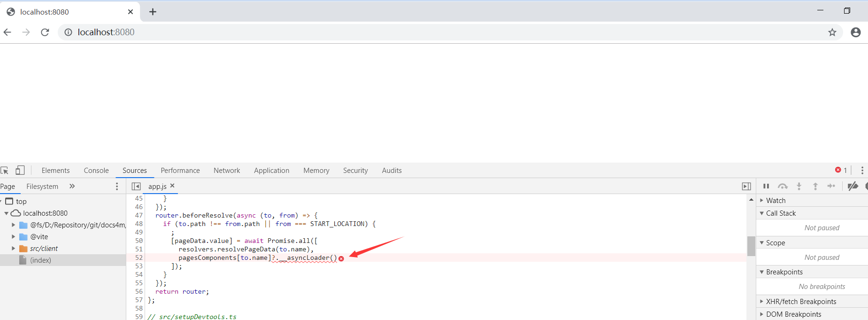The image size is (868, 320).
Task: Switch to Filesystem navigator tab
Action: [x=42, y=187]
